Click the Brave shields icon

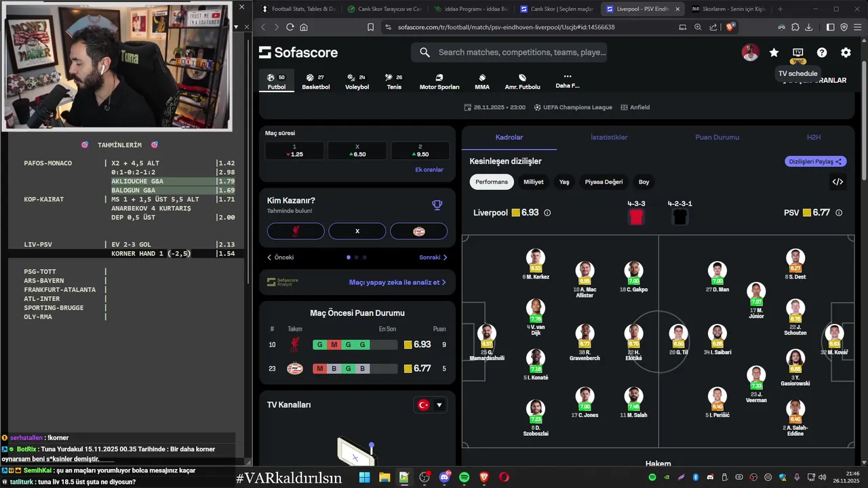(x=730, y=27)
